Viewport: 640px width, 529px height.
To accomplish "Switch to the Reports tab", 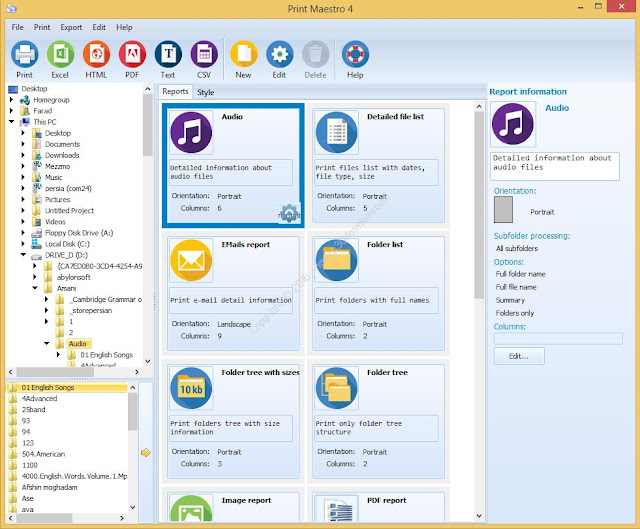I will (176, 91).
